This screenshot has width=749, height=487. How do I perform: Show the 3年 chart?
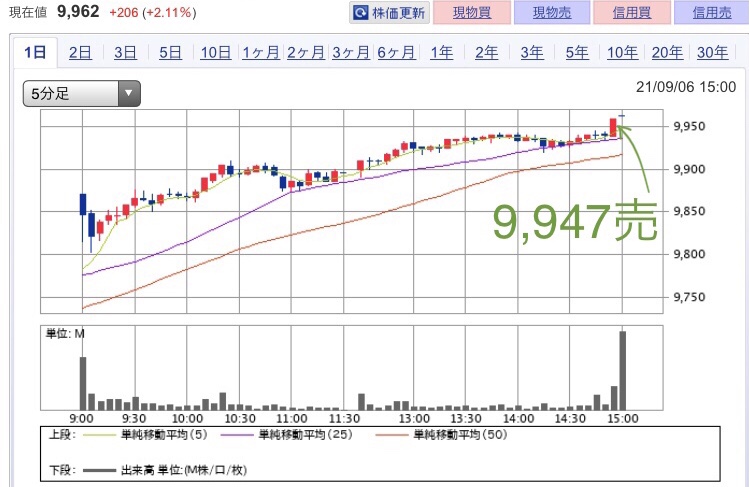[532, 52]
